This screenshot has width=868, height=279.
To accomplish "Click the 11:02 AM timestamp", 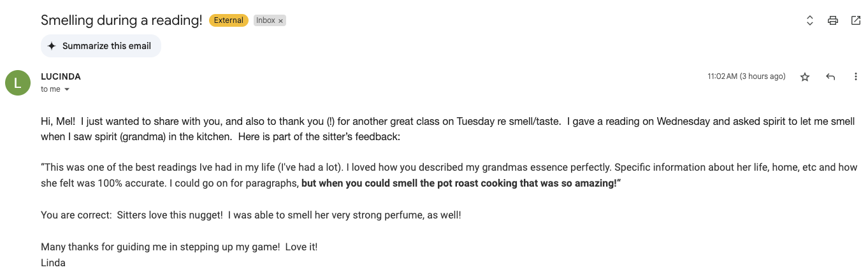I will pos(746,76).
